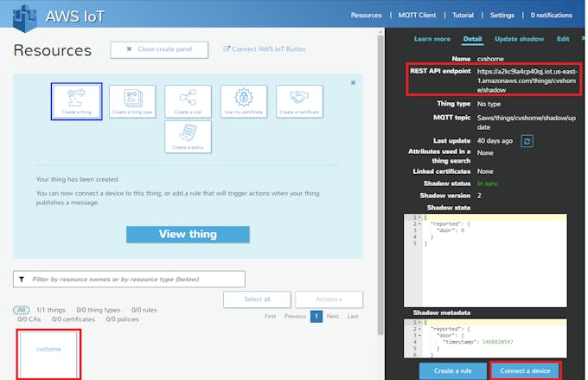Select page 1 in pagination

coord(316,316)
